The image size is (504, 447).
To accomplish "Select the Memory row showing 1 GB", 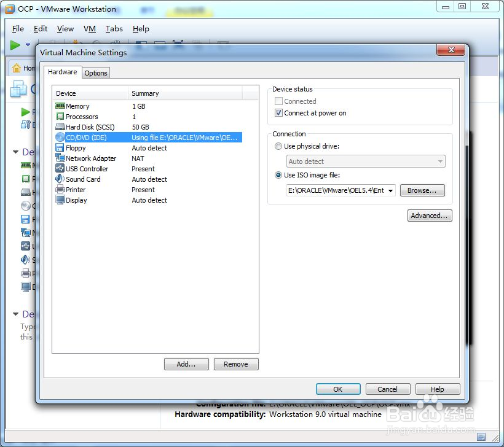I will [148, 106].
